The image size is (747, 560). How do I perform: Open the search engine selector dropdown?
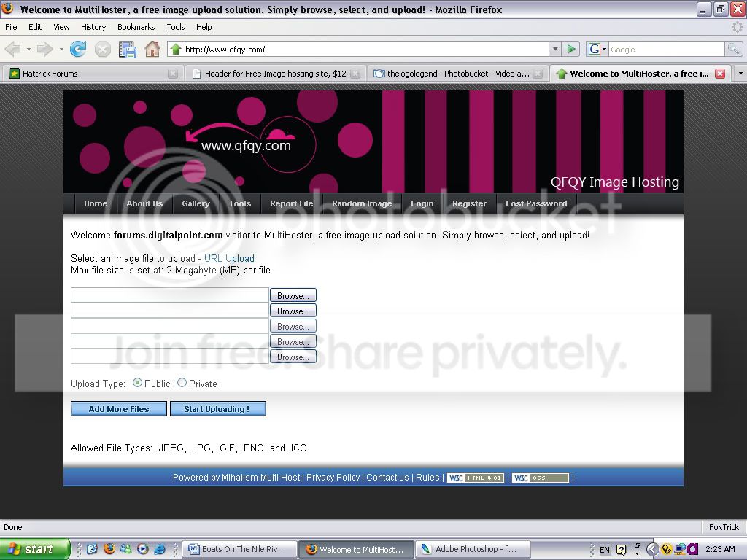(x=604, y=49)
